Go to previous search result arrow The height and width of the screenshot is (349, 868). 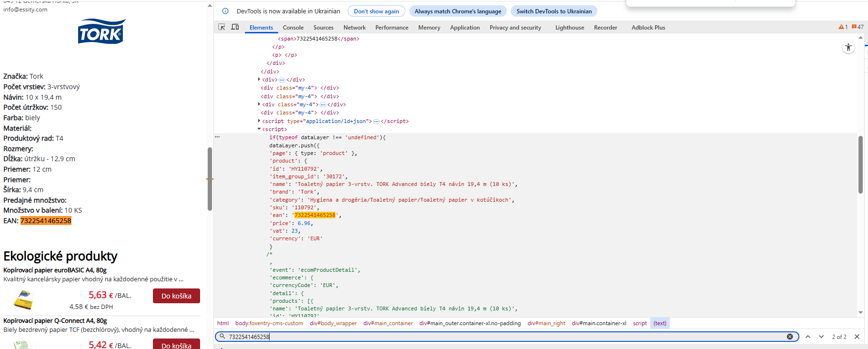click(x=808, y=337)
